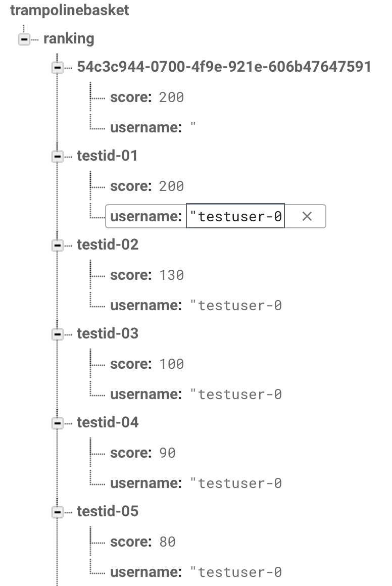Edit score value 200 under testid-01
392x586 pixels.
tap(172, 186)
